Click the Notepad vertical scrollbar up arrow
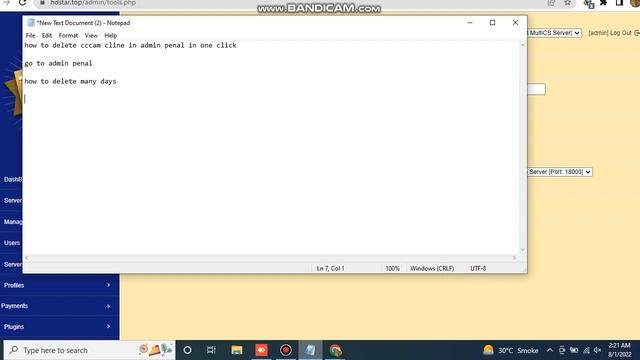 [x=522, y=44]
